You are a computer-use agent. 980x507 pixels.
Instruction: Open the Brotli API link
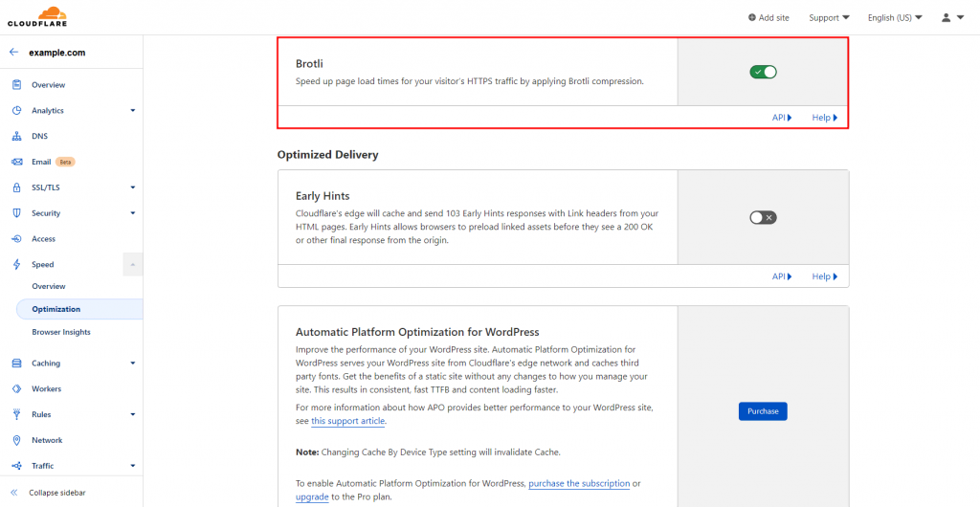coord(782,118)
